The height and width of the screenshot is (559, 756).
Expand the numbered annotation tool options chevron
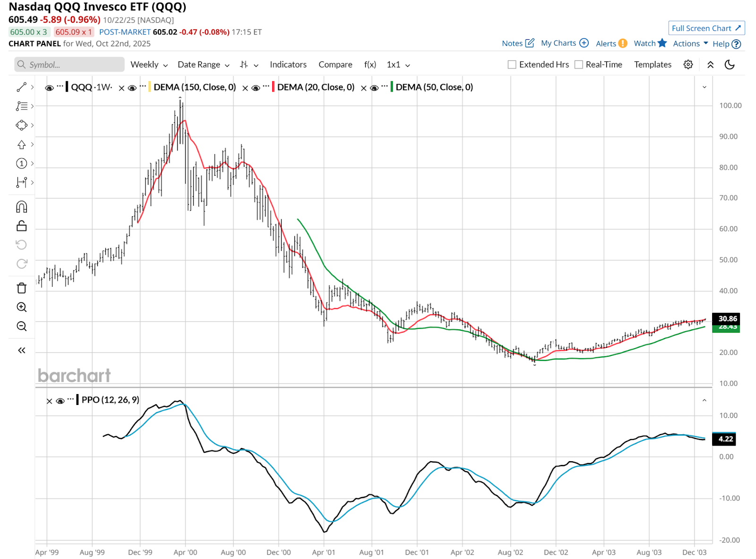(x=32, y=163)
